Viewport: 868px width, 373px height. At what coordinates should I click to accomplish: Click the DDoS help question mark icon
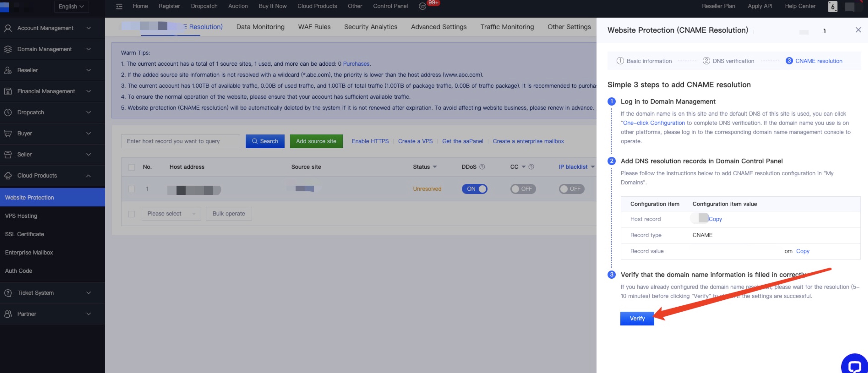coord(482,167)
